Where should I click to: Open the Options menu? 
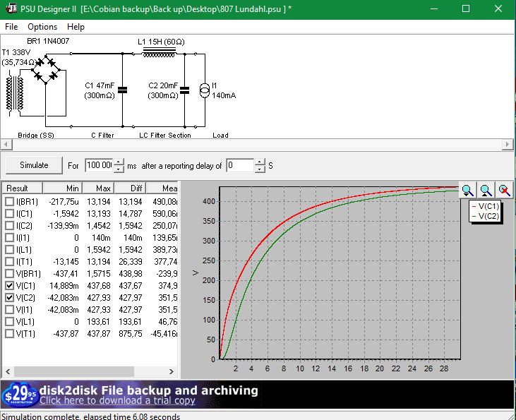[x=42, y=27]
